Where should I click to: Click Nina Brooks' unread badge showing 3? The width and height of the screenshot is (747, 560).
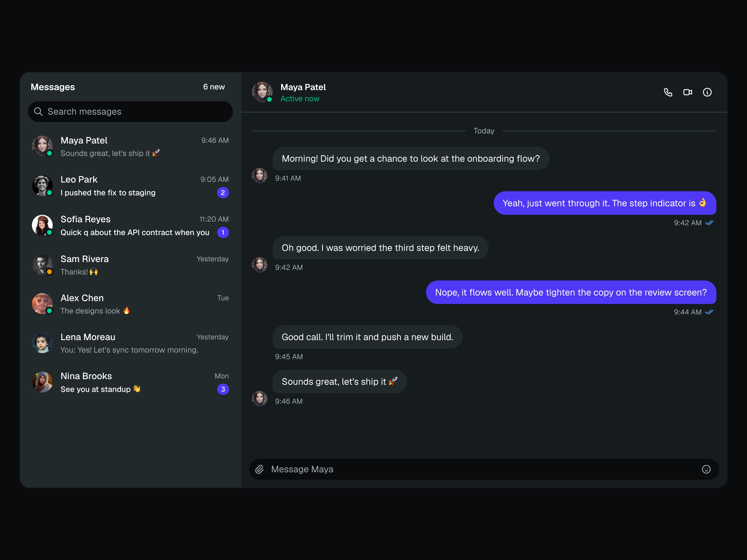click(223, 389)
